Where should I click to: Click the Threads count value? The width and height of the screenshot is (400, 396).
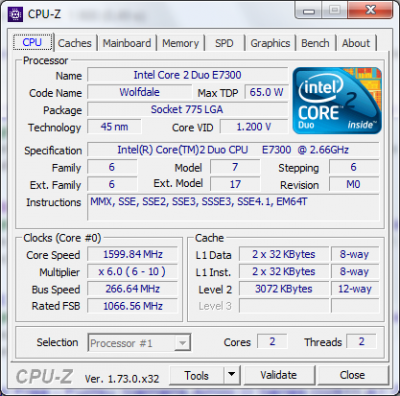(361, 342)
